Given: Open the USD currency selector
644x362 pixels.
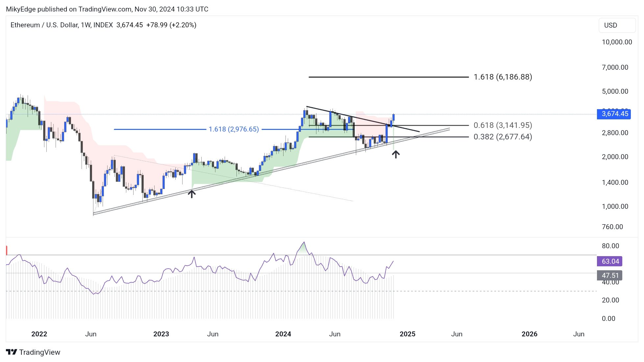Looking at the screenshot, I should [x=617, y=25].
